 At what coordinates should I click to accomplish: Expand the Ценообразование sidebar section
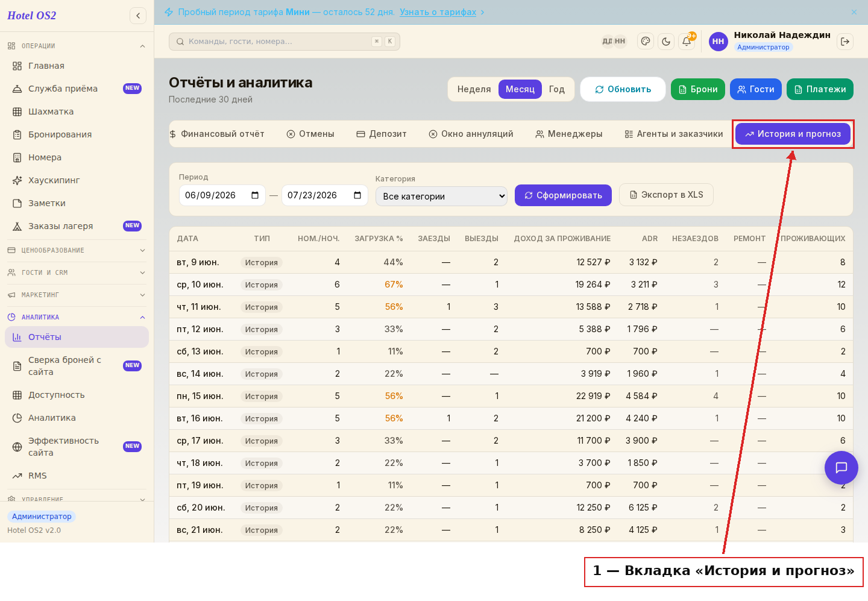[x=77, y=250]
